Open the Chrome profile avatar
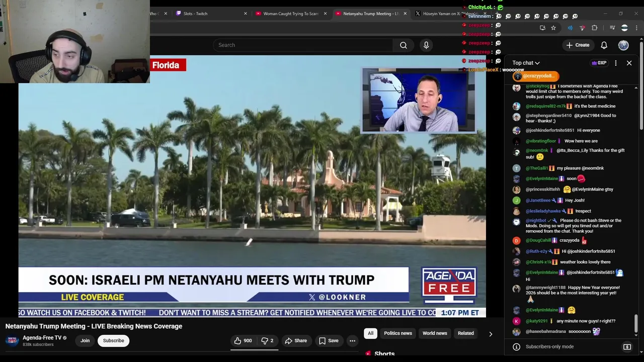 (624, 28)
